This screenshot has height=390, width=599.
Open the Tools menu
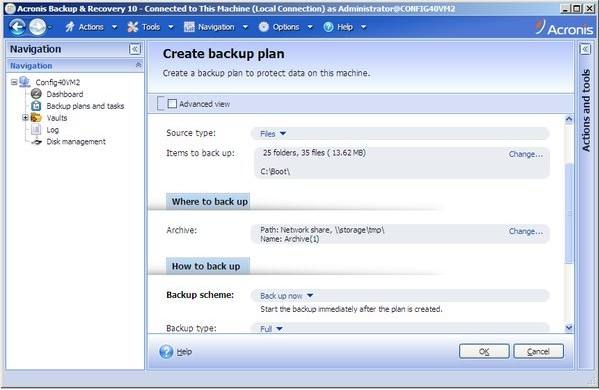coord(151,27)
